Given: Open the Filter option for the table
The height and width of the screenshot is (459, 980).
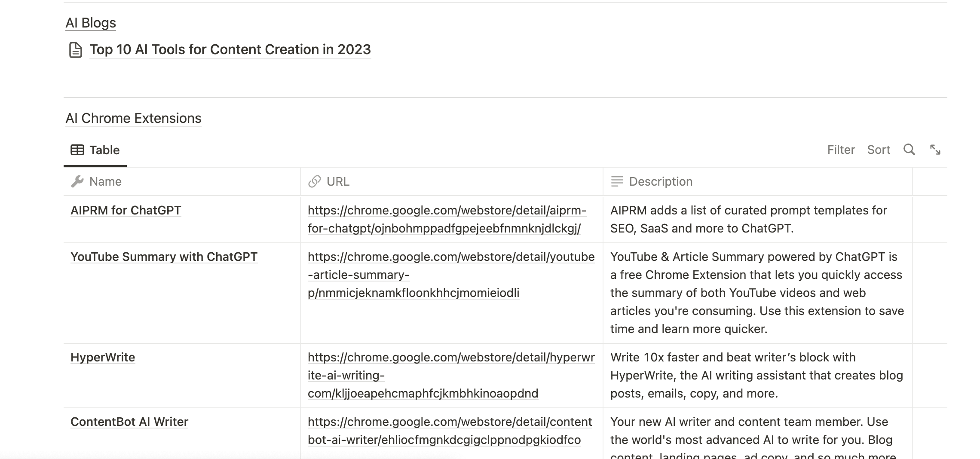Looking at the screenshot, I should [x=841, y=150].
